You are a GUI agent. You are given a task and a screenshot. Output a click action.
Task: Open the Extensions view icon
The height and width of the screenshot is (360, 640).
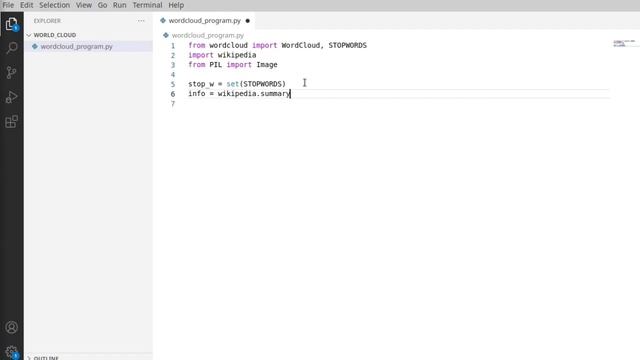point(11,122)
